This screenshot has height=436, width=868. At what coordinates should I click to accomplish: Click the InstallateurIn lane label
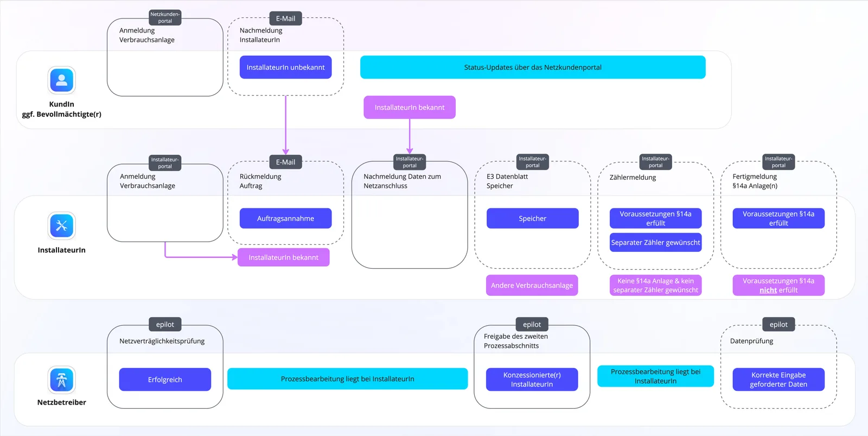click(x=62, y=250)
